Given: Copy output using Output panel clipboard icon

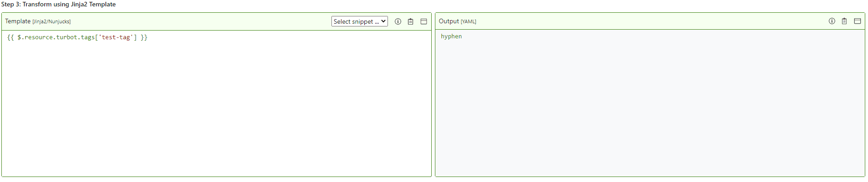Looking at the screenshot, I should (x=844, y=21).
